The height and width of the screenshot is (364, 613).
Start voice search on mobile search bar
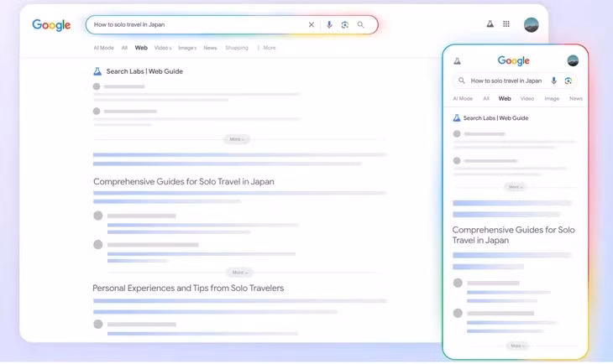click(x=553, y=81)
